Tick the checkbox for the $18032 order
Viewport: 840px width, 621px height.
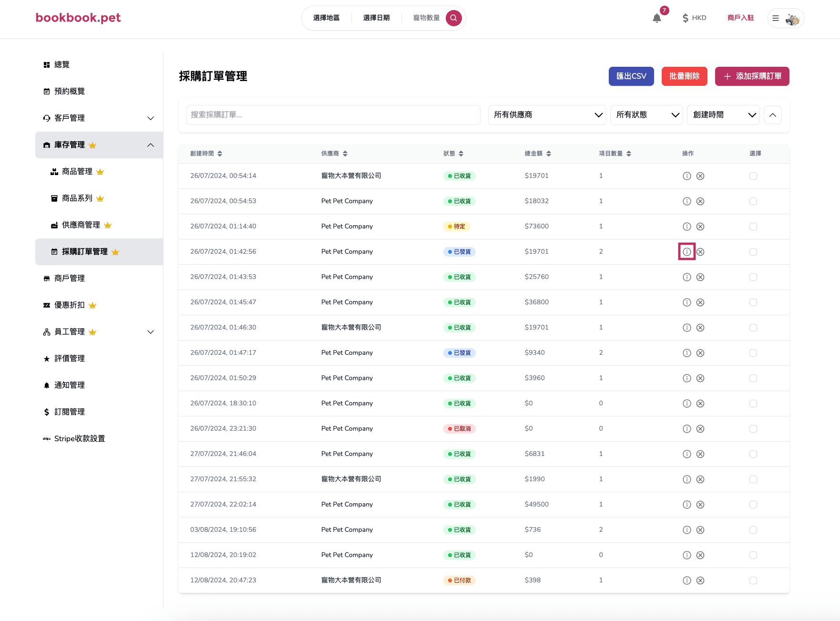(x=753, y=201)
